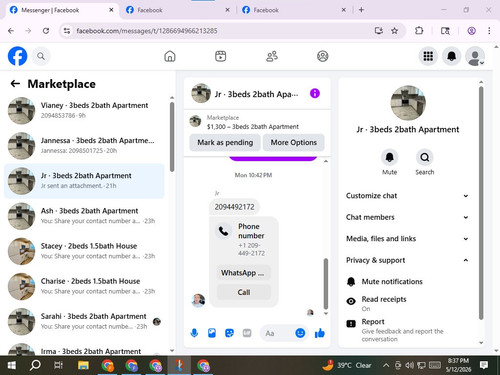Expand Customize chat section

pyautogui.click(x=407, y=196)
